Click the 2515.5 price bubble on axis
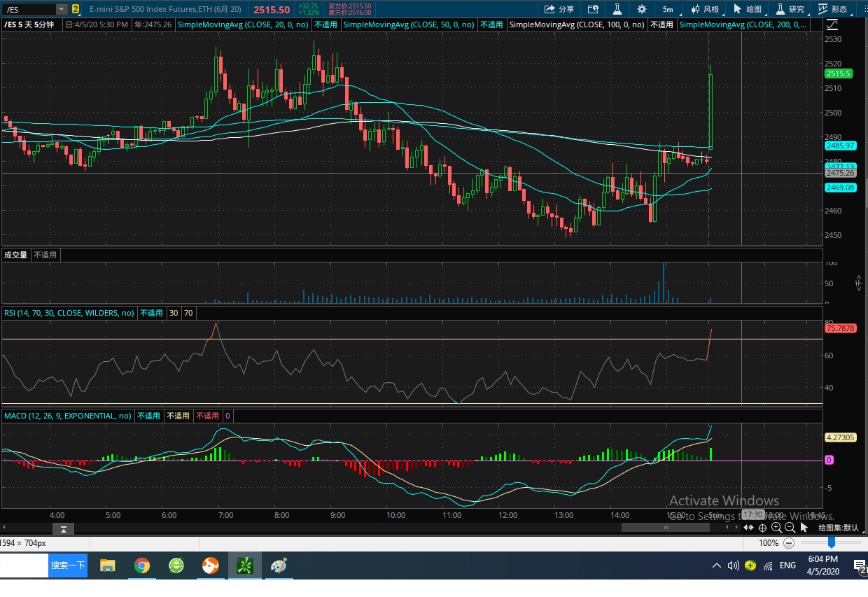This screenshot has width=868, height=597. click(x=838, y=73)
